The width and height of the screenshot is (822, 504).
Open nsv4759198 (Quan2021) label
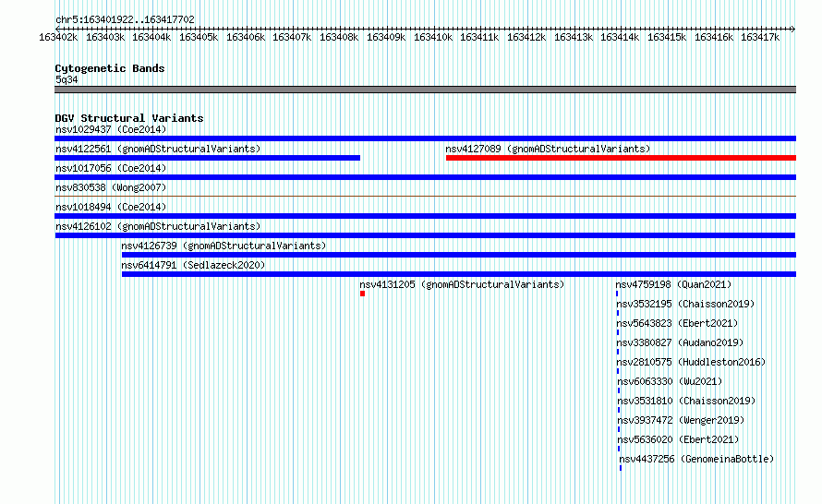[x=673, y=284]
